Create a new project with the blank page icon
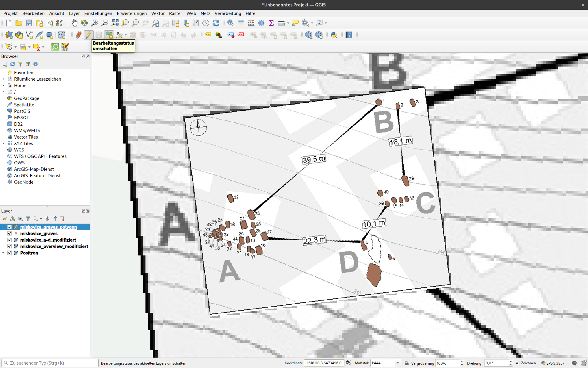The width and height of the screenshot is (588, 368). 9,23
